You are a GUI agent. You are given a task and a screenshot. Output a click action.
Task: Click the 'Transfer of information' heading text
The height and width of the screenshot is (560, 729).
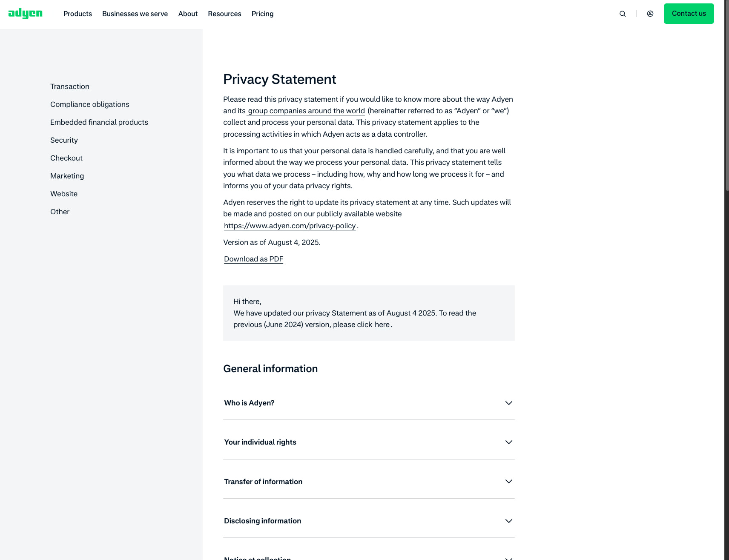263,482
